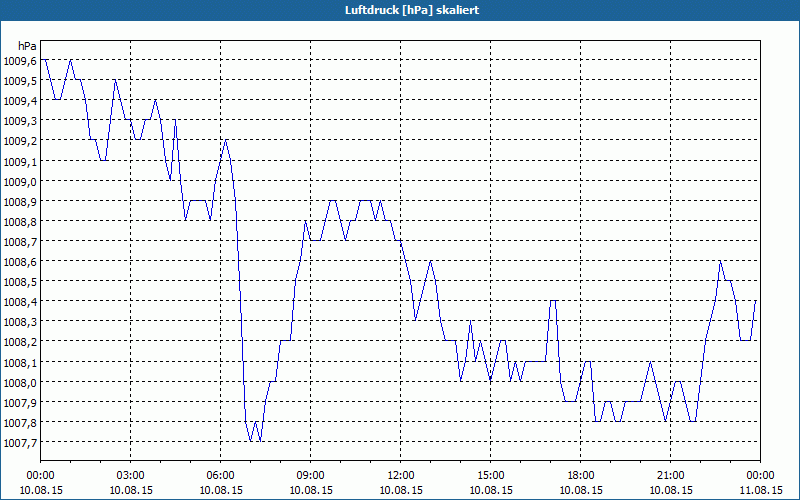
Task: Click the 06:00 x-axis time label
Action: 220,476
